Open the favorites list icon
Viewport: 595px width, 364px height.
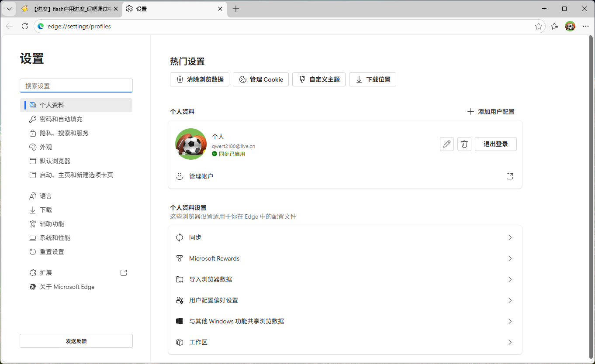(554, 26)
